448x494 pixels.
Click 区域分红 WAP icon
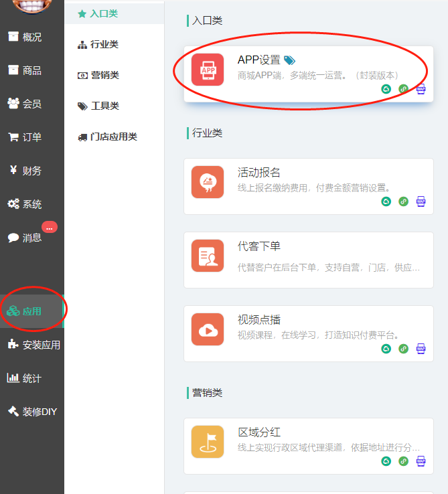coord(421,461)
